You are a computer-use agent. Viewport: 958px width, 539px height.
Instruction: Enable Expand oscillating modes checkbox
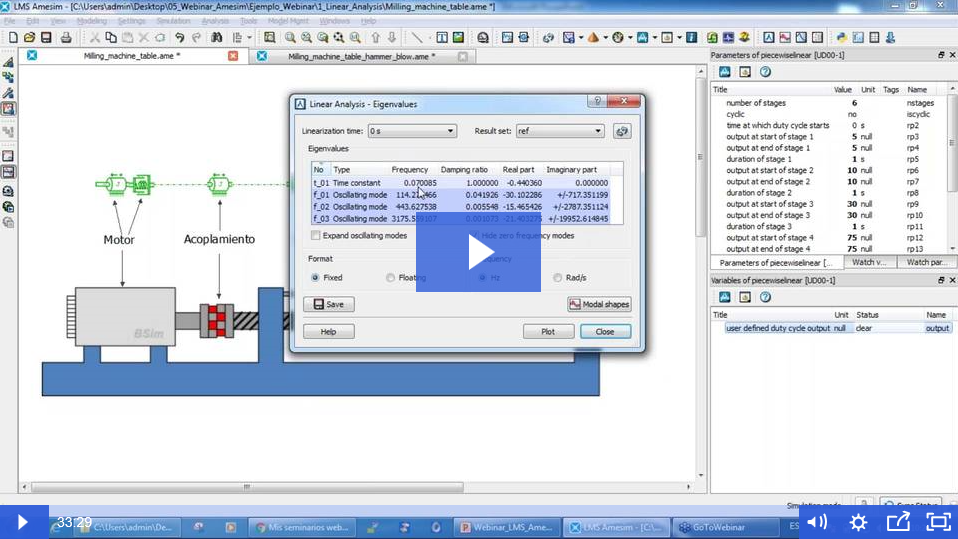click(315, 235)
